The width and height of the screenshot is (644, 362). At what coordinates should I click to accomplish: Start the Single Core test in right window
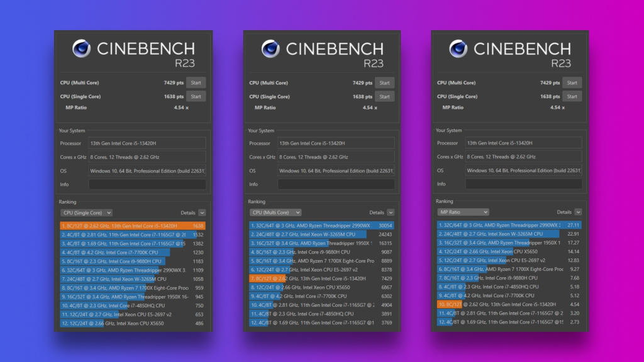pyautogui.click(x=572, y=96)
